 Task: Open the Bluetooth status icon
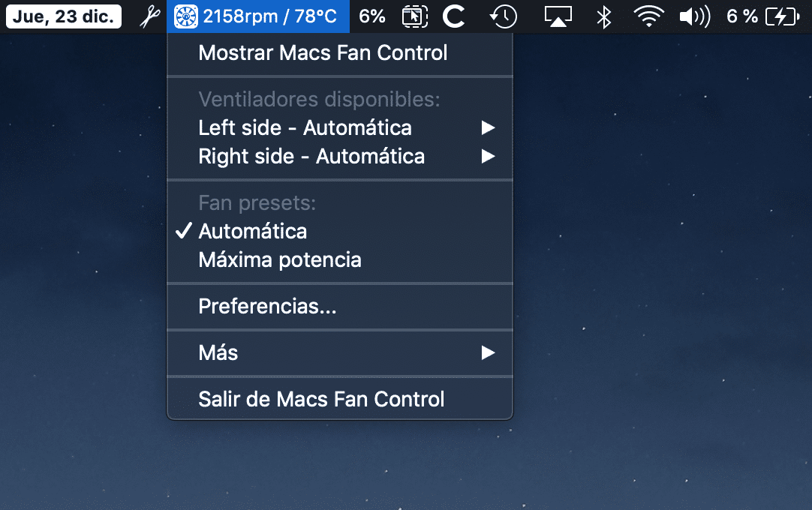click(x=604, y=16)
